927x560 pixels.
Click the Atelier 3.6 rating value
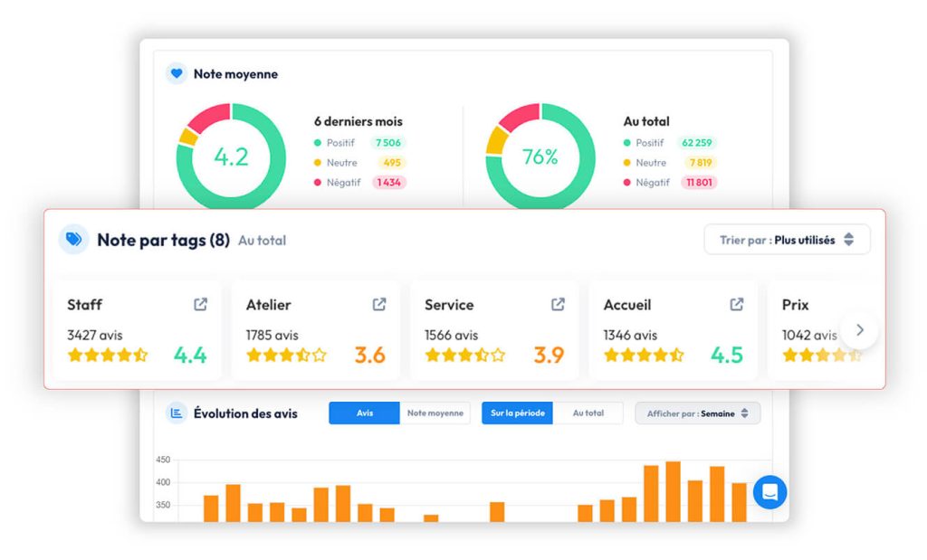coord(370,355)
